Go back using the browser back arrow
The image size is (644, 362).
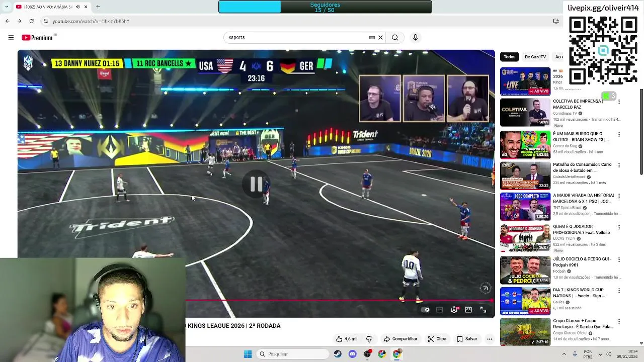click(x=7, y=21)
